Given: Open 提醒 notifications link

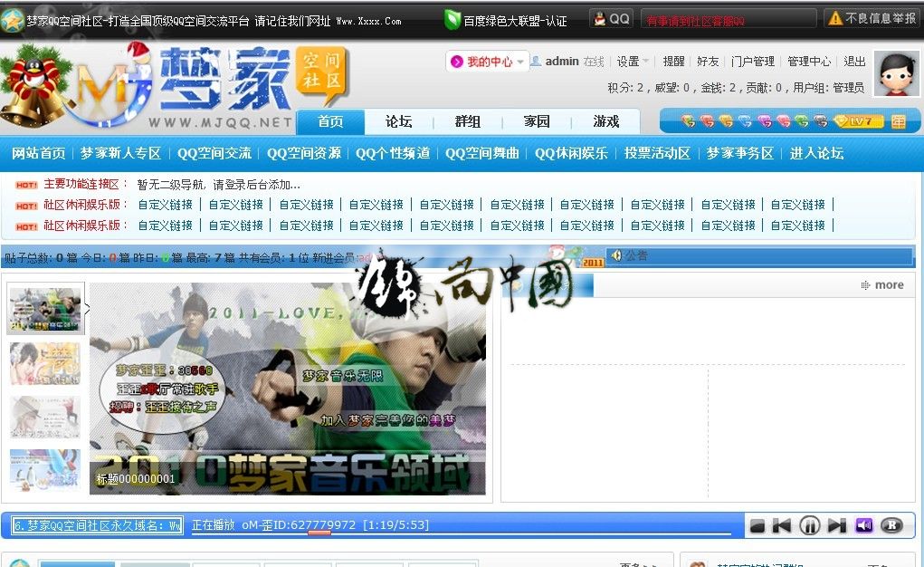Looking at the screenshot, I should (x=673, y=62).
